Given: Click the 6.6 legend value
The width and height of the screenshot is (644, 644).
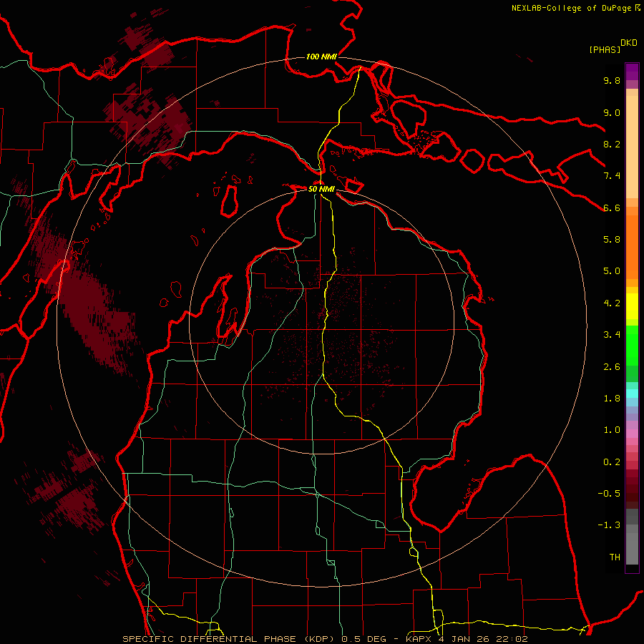Looking at the screenshot, I should tap(612, 208).
